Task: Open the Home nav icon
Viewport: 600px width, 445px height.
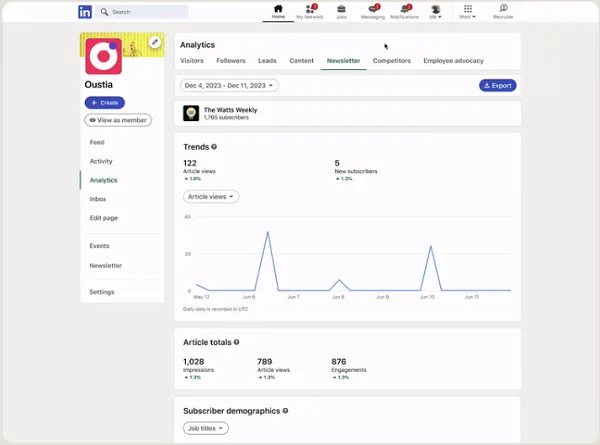Action: point(278,11)
